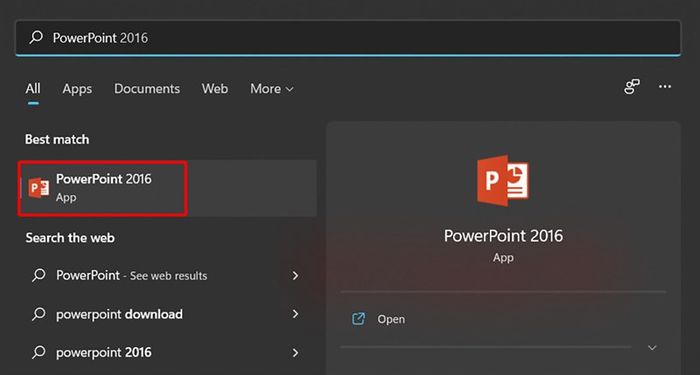The width and height of the screenshot is (700, 375).
Task: Click the PowerPoint 2016 best match icon
Action: pos(39,188)
